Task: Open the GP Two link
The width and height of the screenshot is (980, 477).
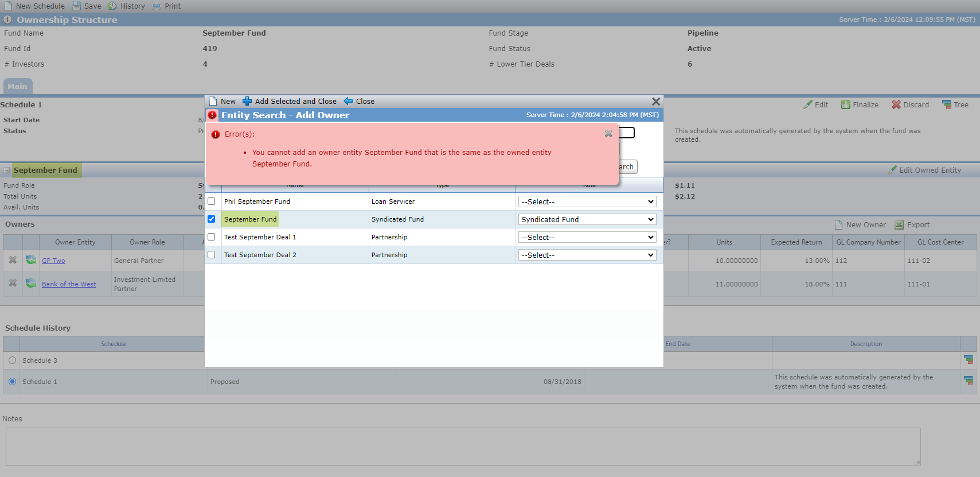Action: click(53, 261)
